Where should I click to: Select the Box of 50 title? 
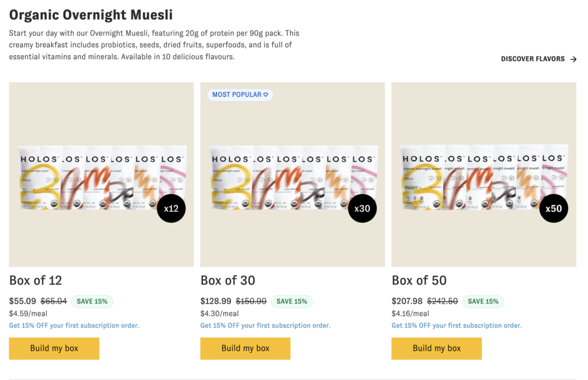click(x=419, y=281)
